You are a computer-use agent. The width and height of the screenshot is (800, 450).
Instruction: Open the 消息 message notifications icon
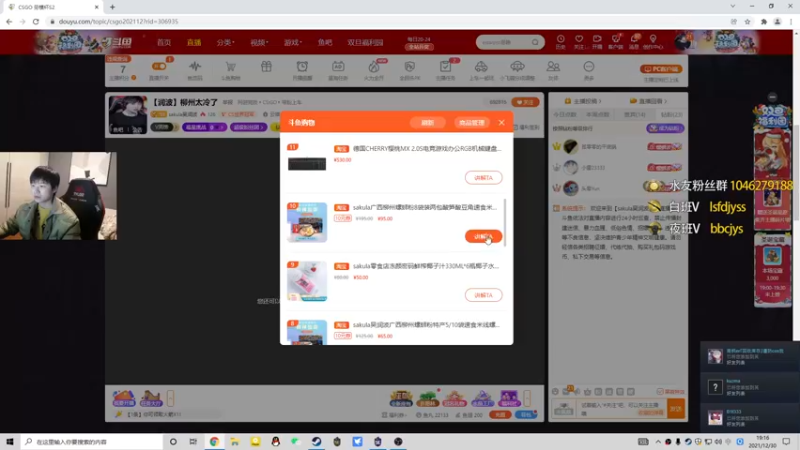point(634,42)
